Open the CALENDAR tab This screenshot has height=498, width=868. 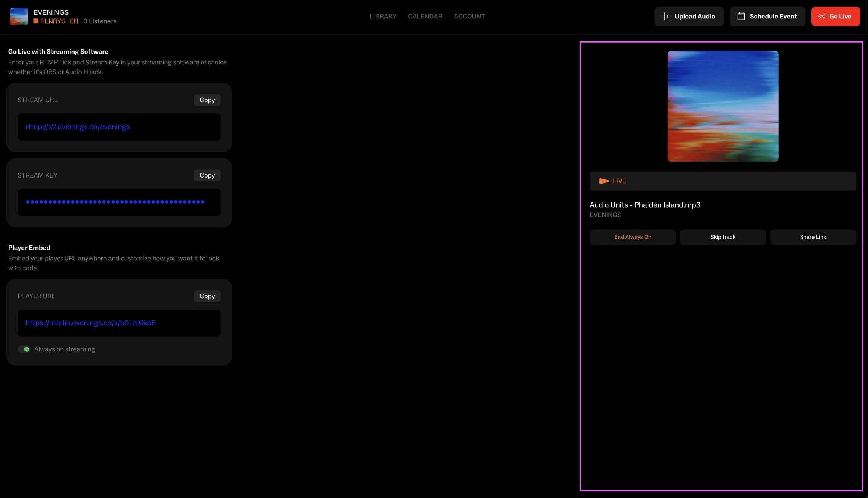425,16
